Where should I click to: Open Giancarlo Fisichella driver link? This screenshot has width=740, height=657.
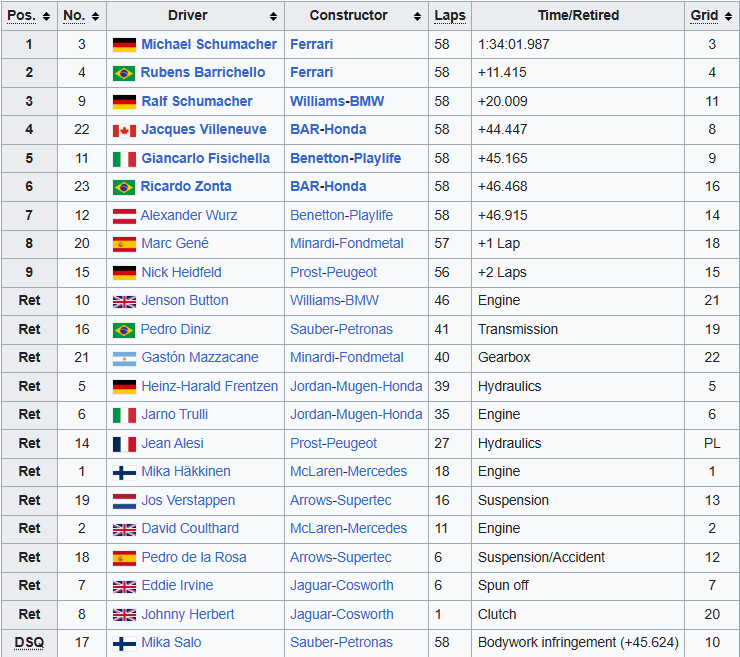[x=206, y=159]
